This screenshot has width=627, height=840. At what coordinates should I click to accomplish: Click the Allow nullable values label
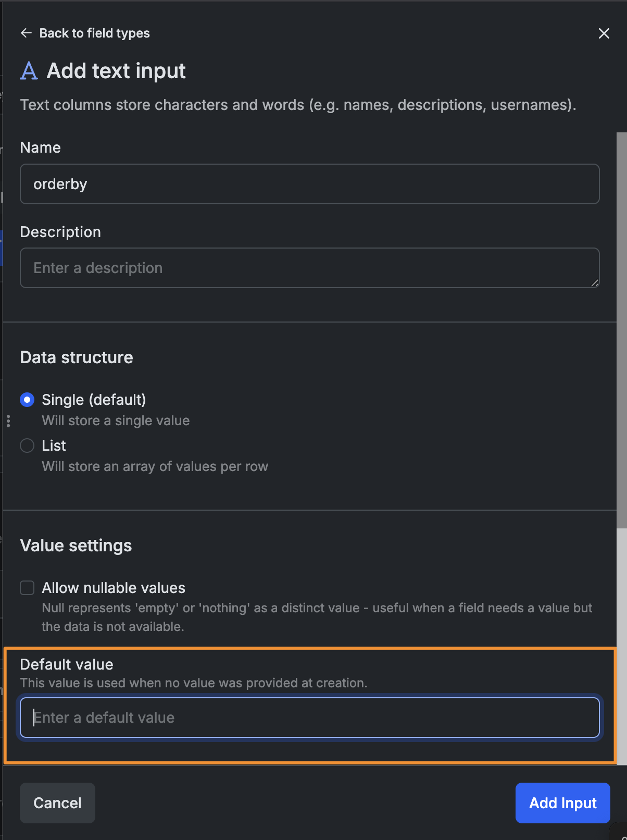(114, 588)
